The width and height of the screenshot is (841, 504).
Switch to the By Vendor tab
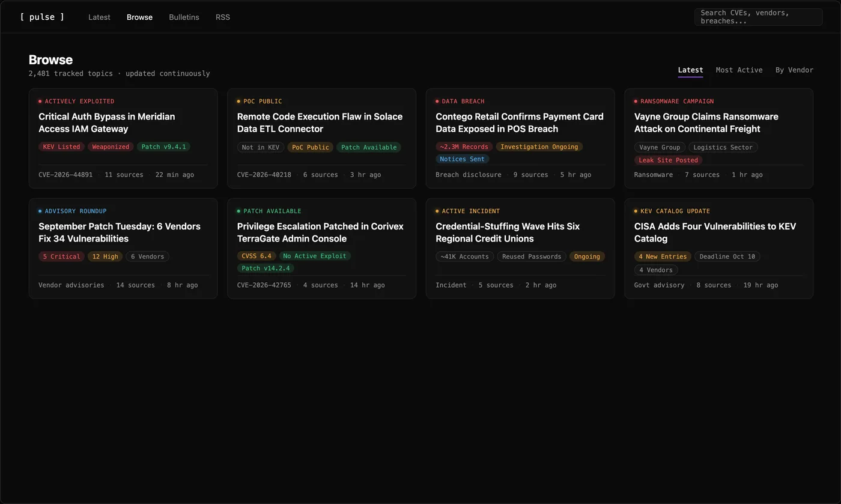794,70
